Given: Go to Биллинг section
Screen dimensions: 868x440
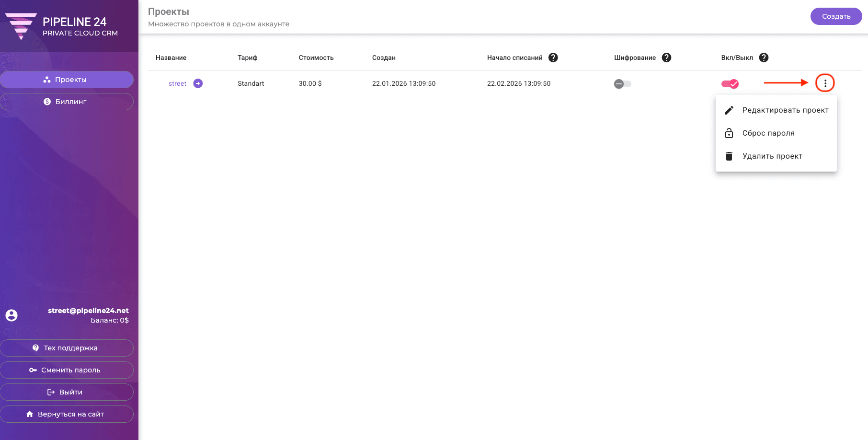Looking at the screenshot, I should (67, 102).
